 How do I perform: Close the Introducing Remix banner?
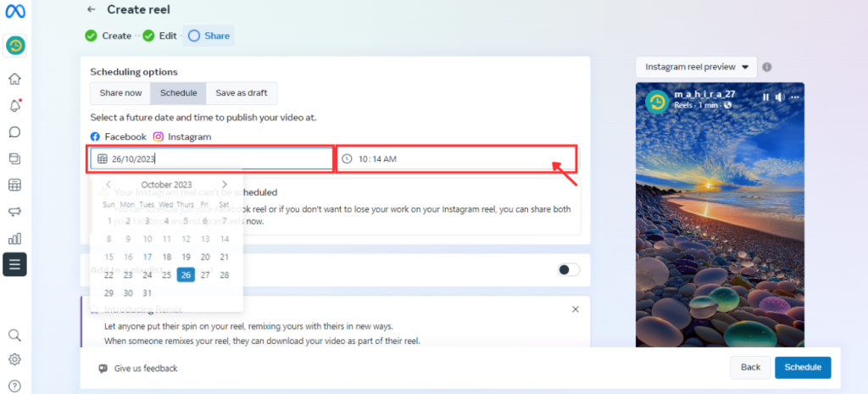coord(576,309)
